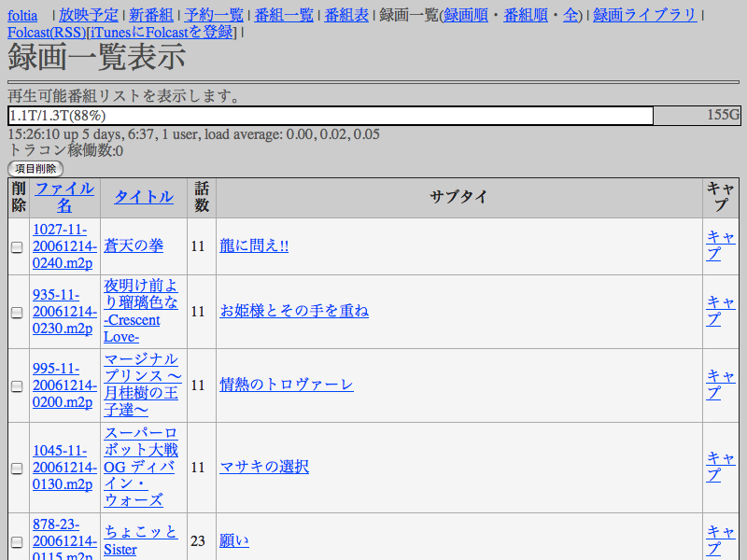Open subtitle link 情熱のトロヴァーレ

[287, 385]
